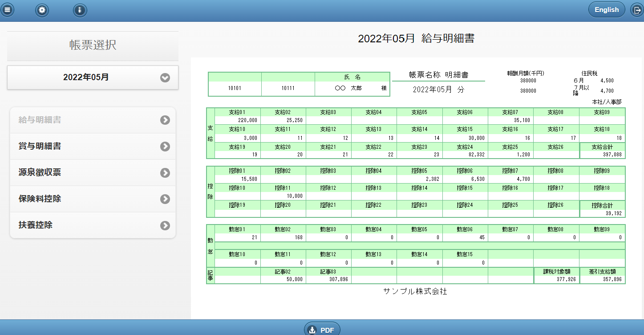Click the 帳票選択 panel header

pos(93,45)
